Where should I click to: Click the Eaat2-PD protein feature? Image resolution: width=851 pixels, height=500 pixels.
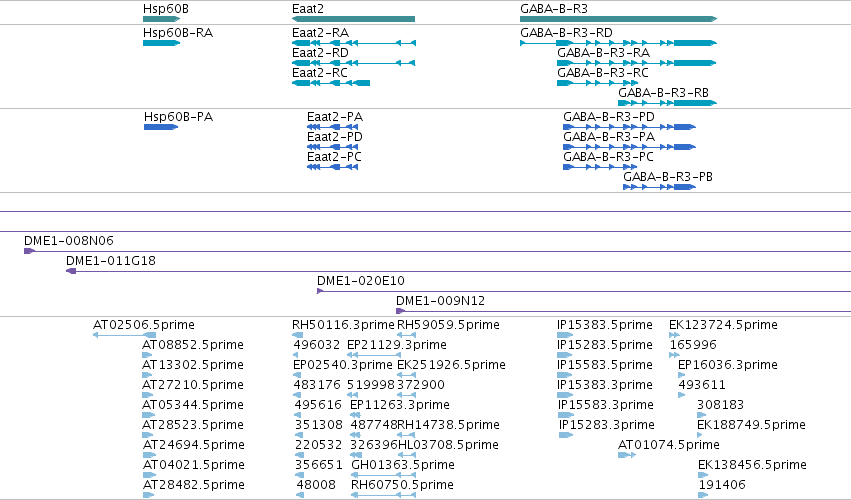click(x=333, y=147)
